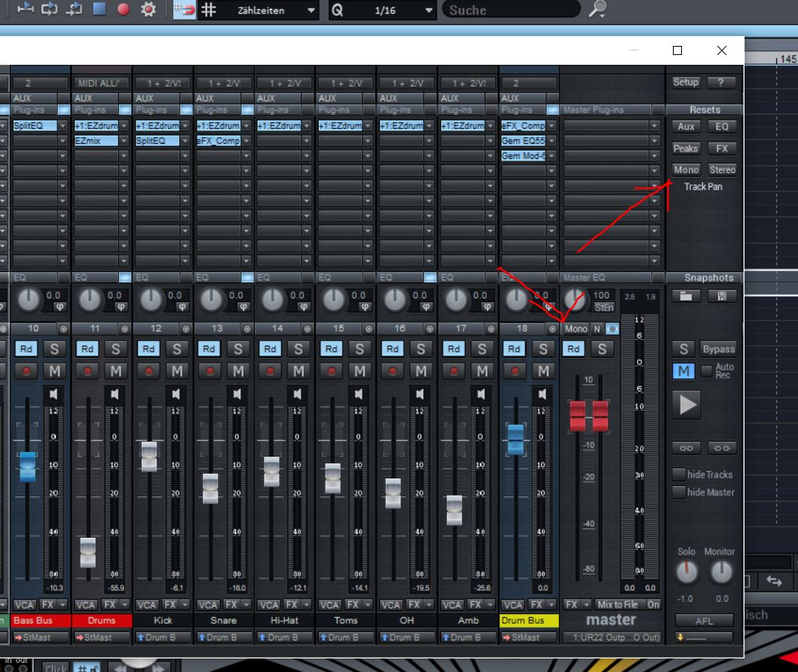The height and width of the screenshot is (672, 798).
Task: Click the load snapshot folder icon
Action: pyautogui.click(x=686, y=296)
